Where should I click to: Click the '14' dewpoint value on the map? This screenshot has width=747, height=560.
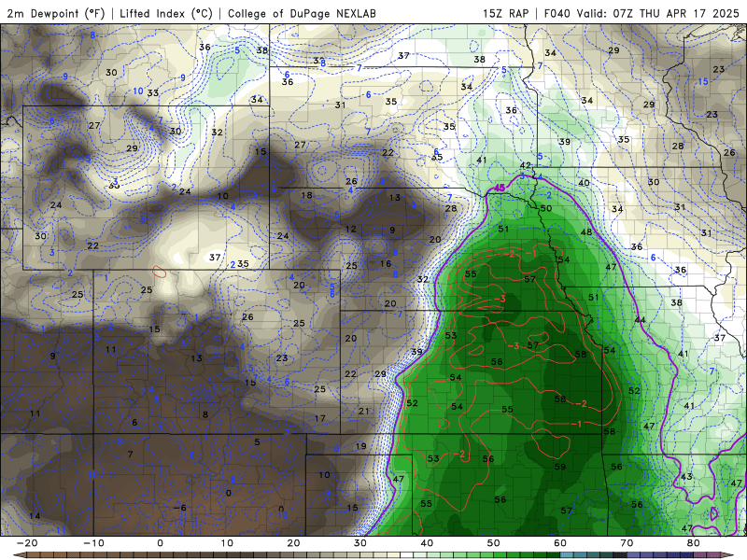coord(35,516)
